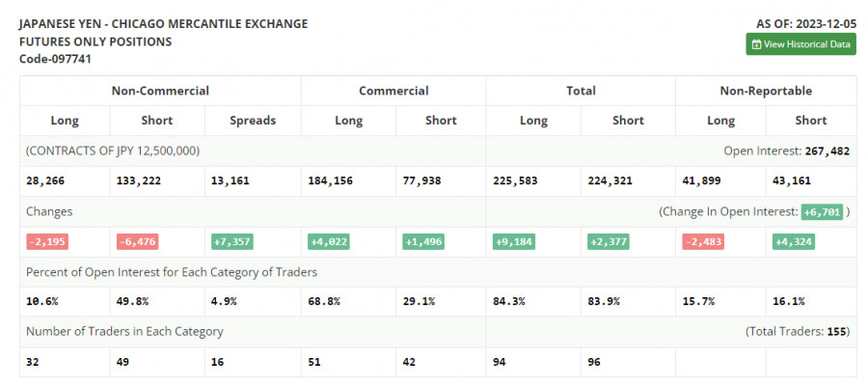
Task: Click the View Historical Data button
Action: 800,44
